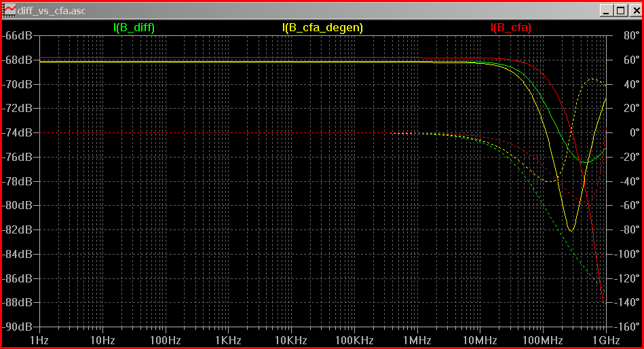Click the 100MHz frequency axis label
Viewport: 644px width, 349px height.
click(x=543, y=340)
